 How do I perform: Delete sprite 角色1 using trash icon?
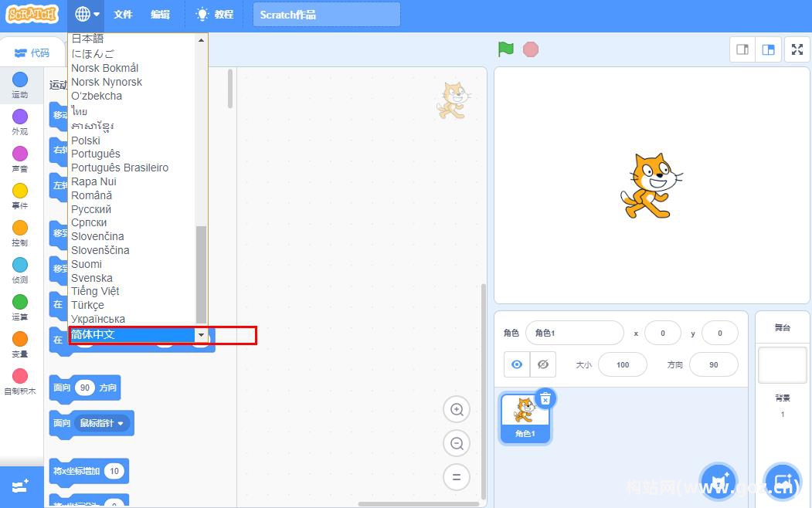pyautogui.click(x=545, y=398)
